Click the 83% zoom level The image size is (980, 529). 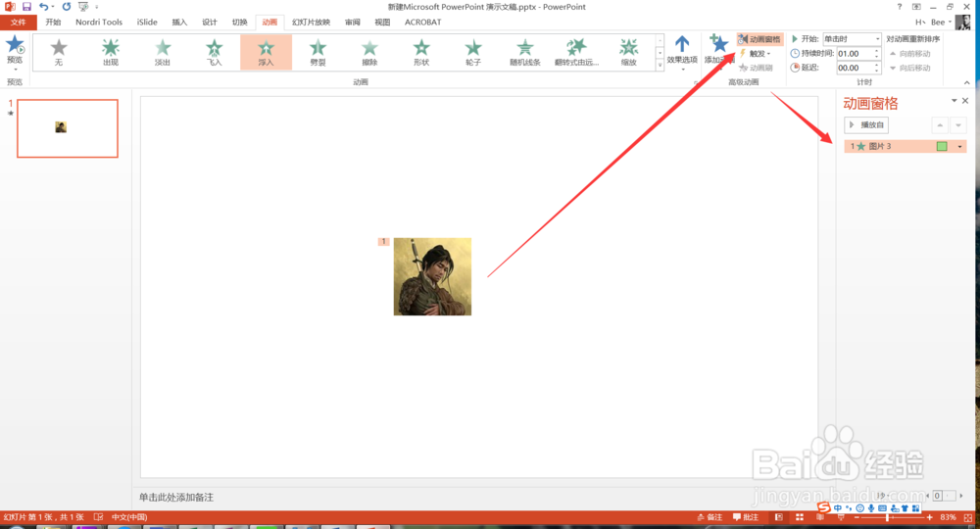948,518
